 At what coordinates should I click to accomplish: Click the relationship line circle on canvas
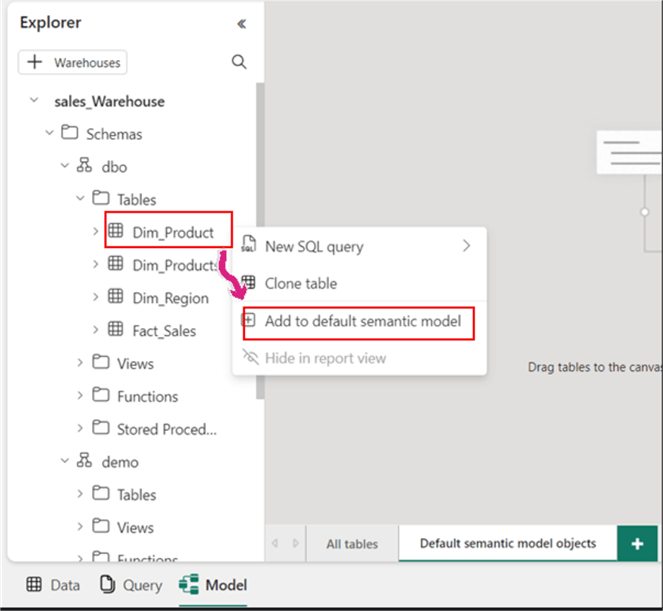coord(645,212)
